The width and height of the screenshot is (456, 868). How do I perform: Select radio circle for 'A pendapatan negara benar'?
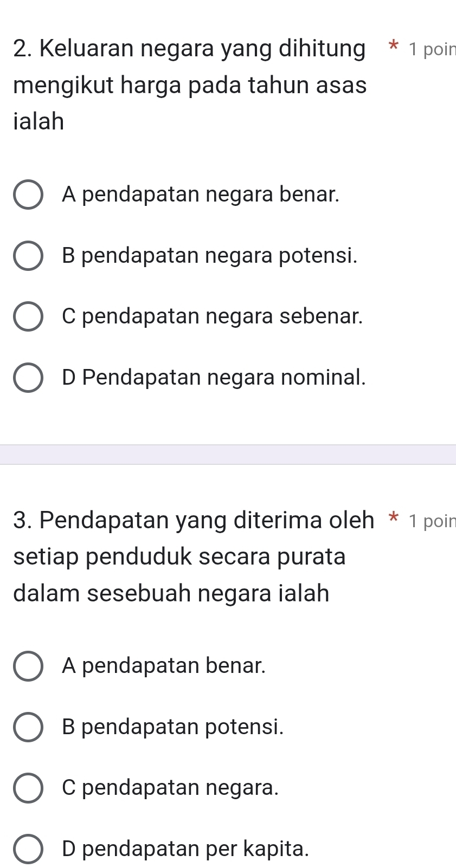coord(28,195)
